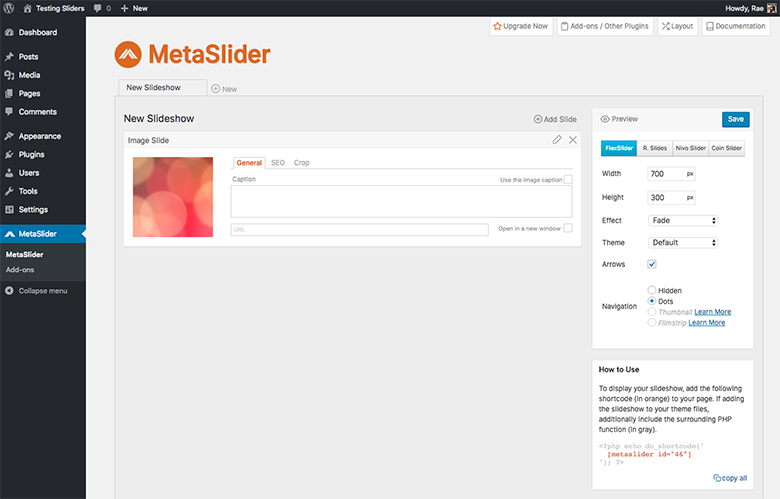Click the MetaSlider logo
The image size is (780, 499).
[192, 54]
